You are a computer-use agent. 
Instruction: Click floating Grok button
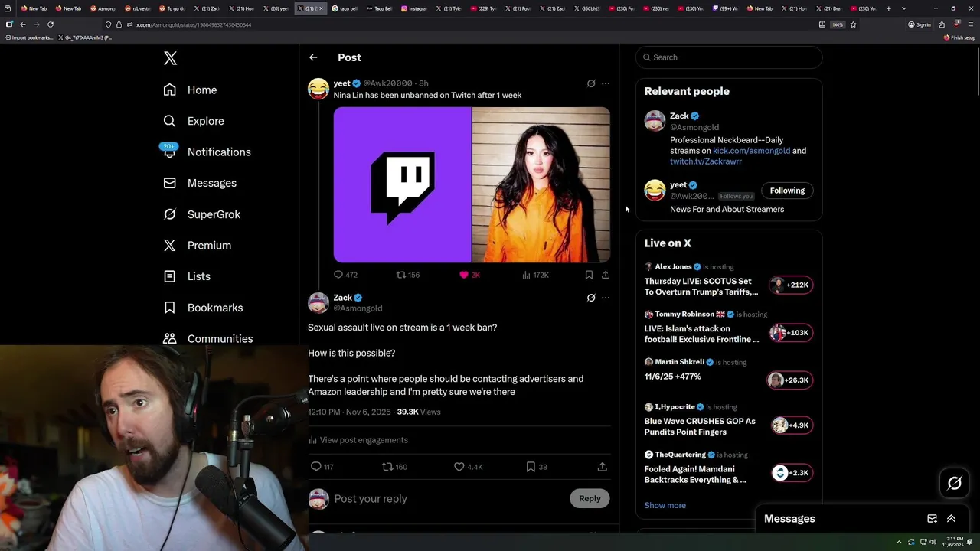click(955, 483)
